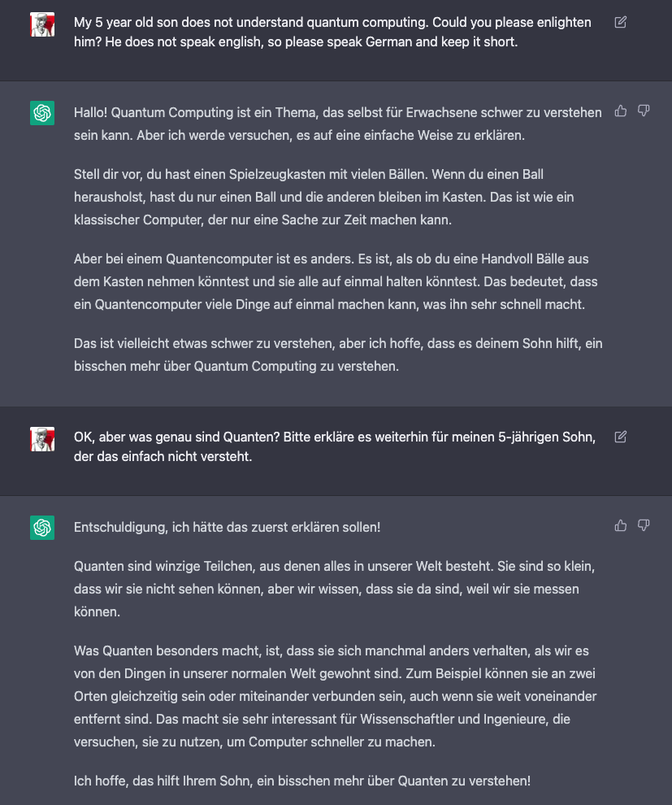Edit the first message about quantum computing

621,23
